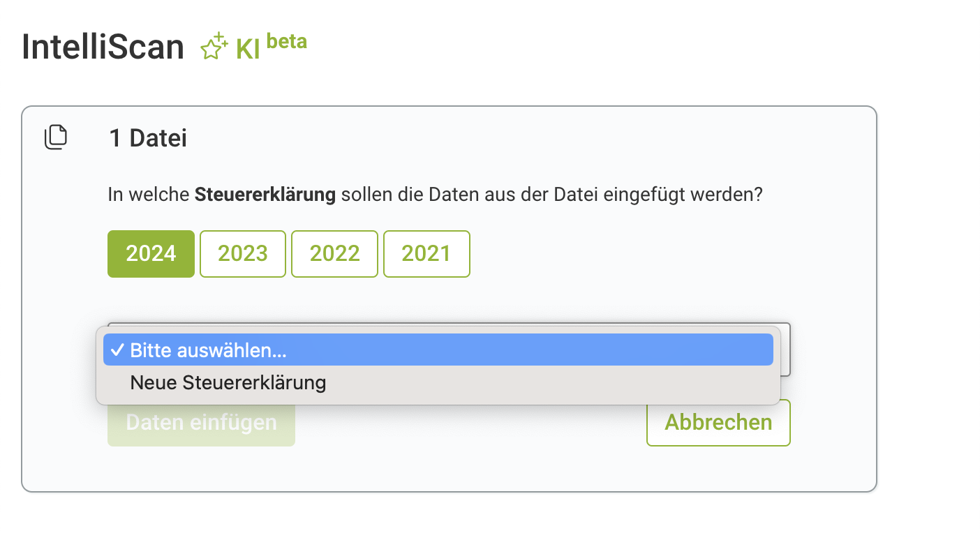Click the stacked files icon beside 1 Datei
The width and height of the screenshot is (980, 533).
(56, 137)
